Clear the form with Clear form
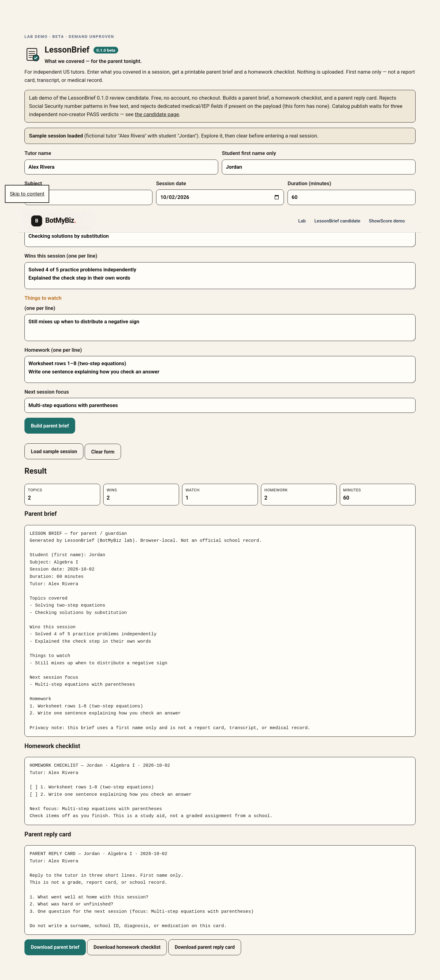Viewport: 440px width, 980px height. click(103, 452)
